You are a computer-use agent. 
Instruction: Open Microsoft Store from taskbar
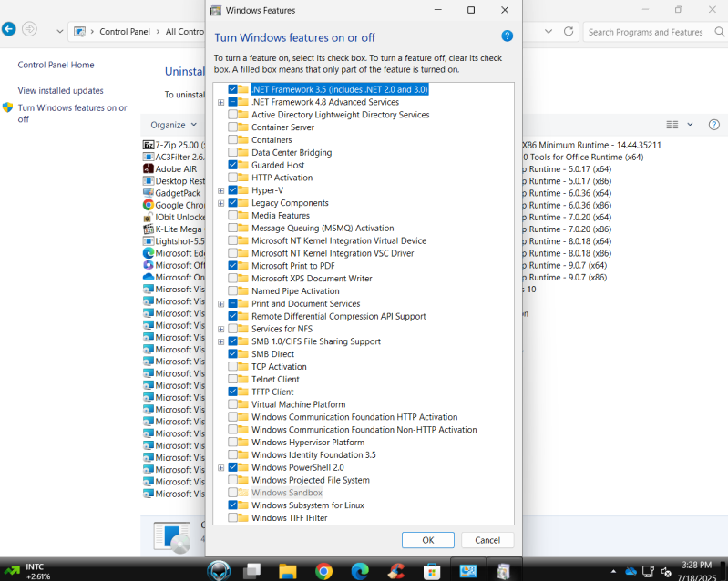(432, 571)
